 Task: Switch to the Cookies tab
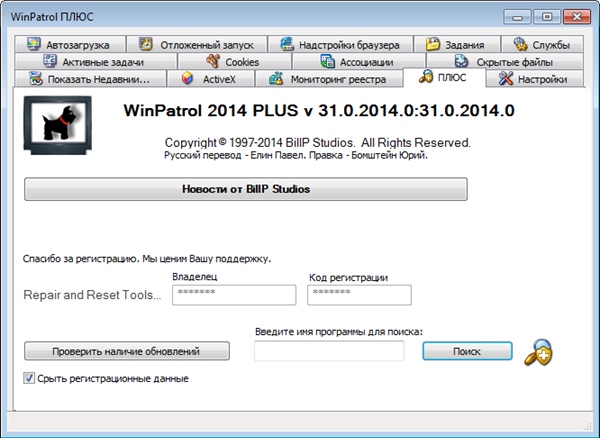232,62
